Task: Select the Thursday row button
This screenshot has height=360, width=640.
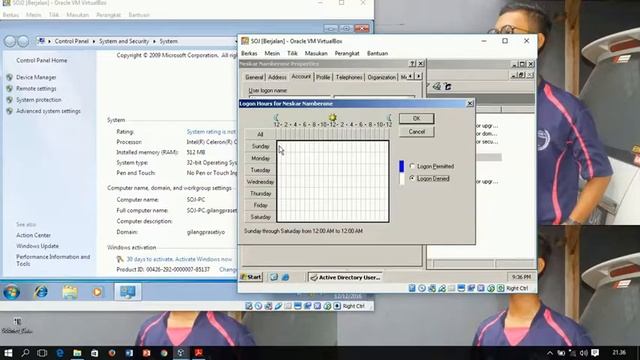Action: [x=260, y=193]
